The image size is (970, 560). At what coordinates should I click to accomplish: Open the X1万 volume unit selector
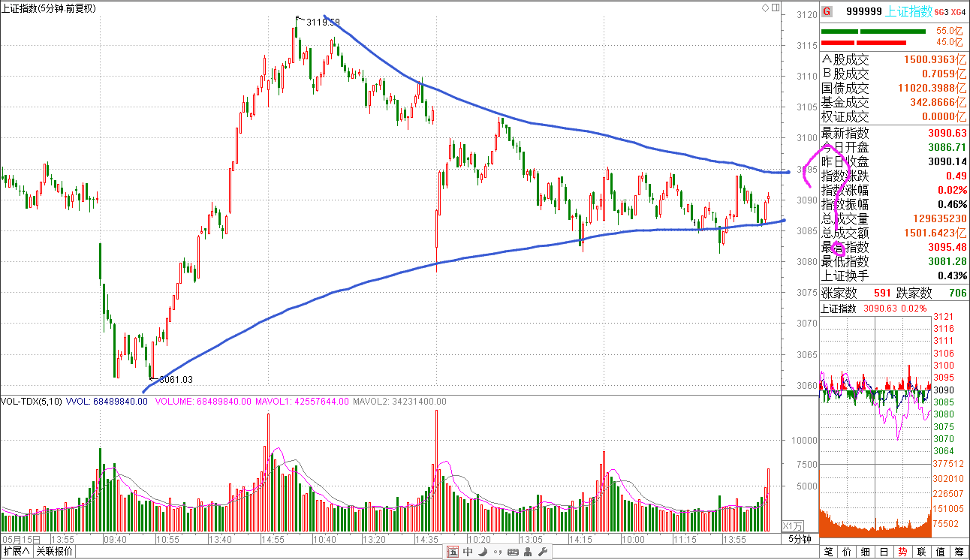793,525
